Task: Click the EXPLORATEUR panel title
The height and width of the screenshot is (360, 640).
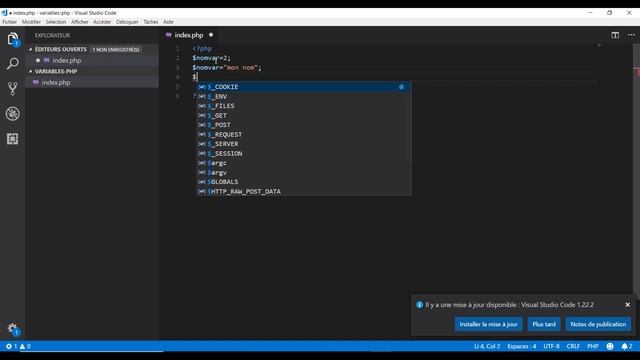Action: click(x=52, y=36)
